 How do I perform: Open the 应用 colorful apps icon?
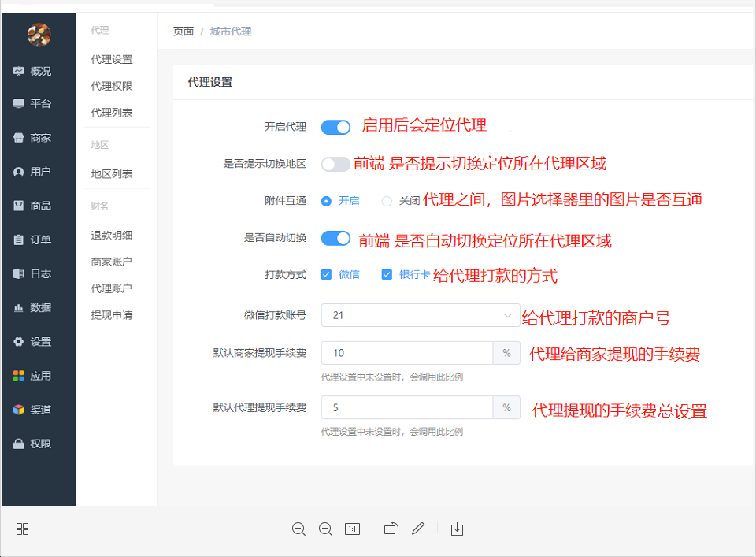pos(18,376)
